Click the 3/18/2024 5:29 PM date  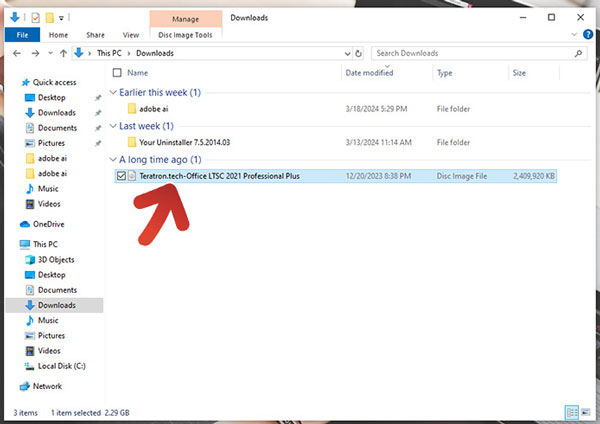pyautogui.click(x=376, y=109)
